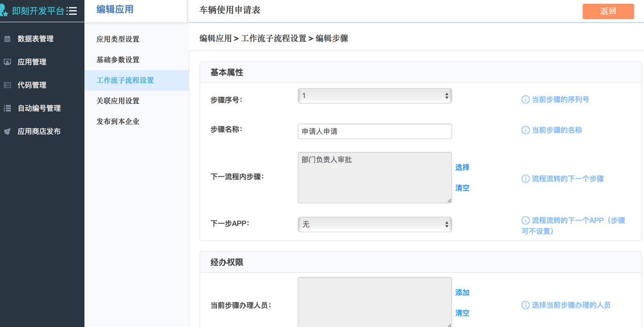Select 基础参数设置 in the edit menu
The width and height of the screenshot is (644, 327).
click(x=118, y=60)
